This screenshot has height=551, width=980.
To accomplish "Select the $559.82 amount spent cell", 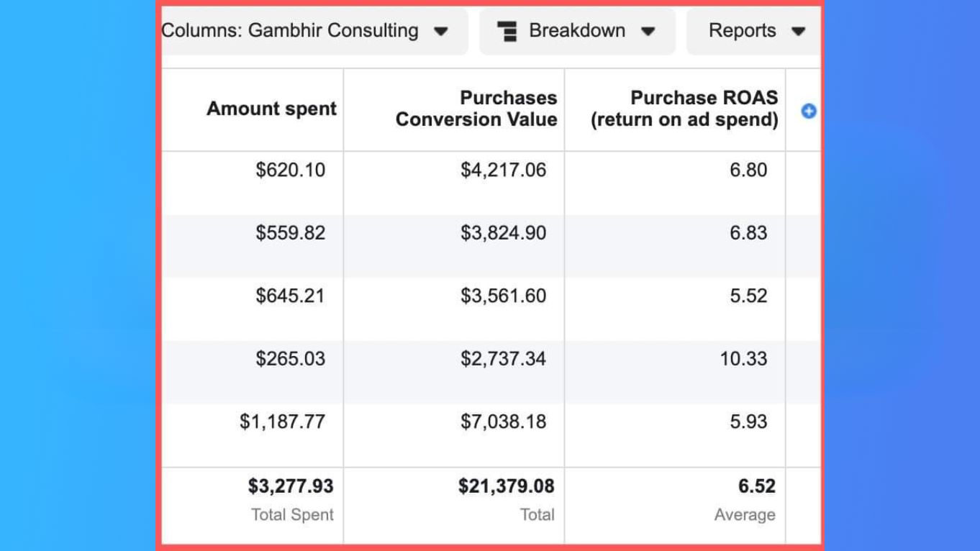I will pos(290,233).
